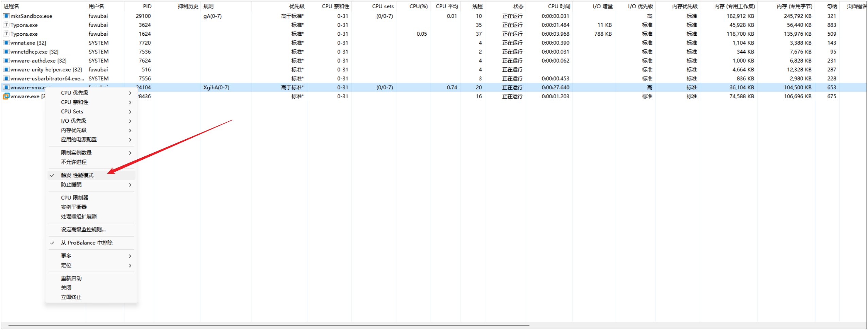Image resolution: width=868 pixels, height=330 pixels.
Task: Expand the I/O 优先级 submenu
Action: coord(92,121)
